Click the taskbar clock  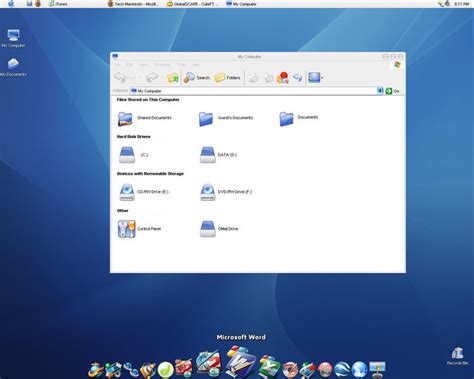coord(462,4)
